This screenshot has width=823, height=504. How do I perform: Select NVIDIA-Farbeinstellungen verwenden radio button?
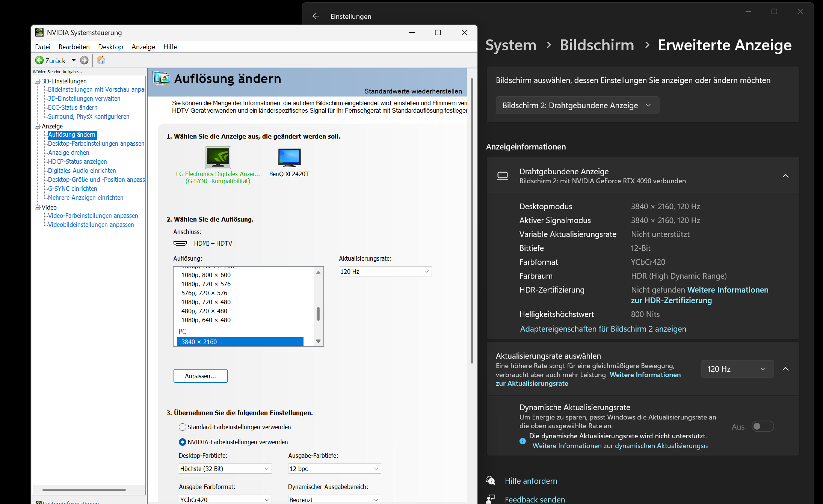coord(183,442)
